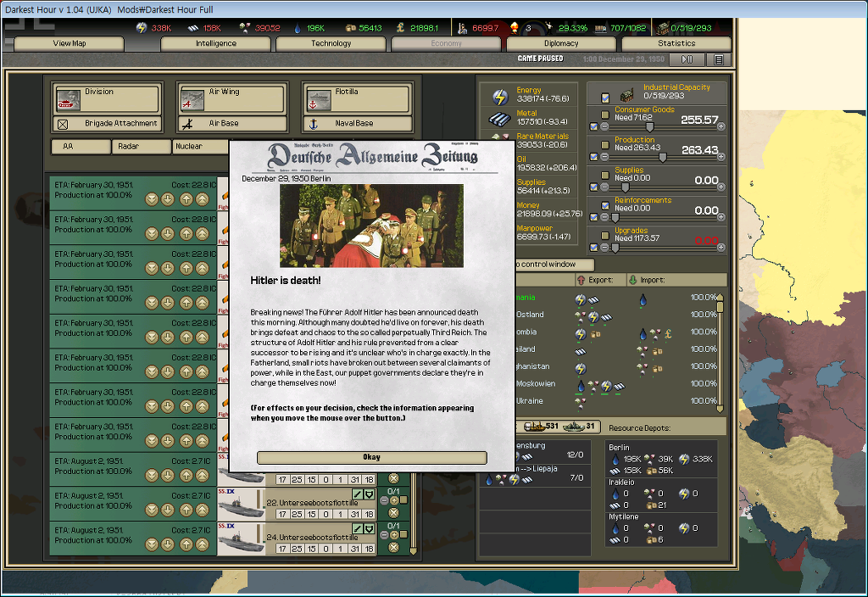Enable the Consumer Goods priority checkbox
The image size is (868, 597).
pyautogui.click(x=604, y=115)
